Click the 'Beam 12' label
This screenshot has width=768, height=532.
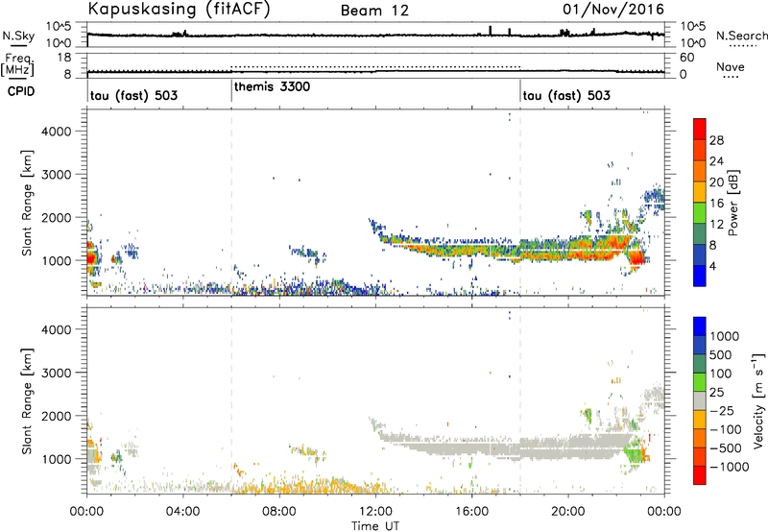374,11
